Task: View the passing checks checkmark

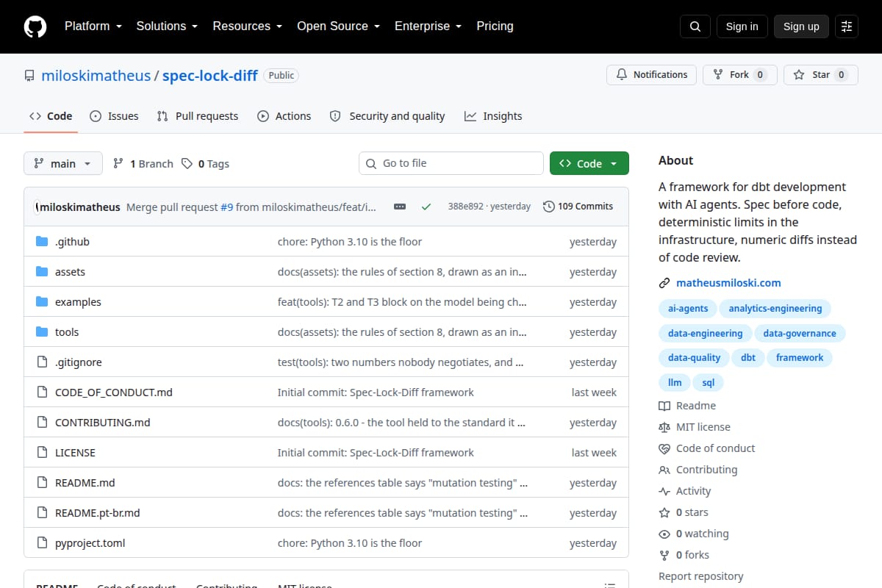Action: point(426,207)
